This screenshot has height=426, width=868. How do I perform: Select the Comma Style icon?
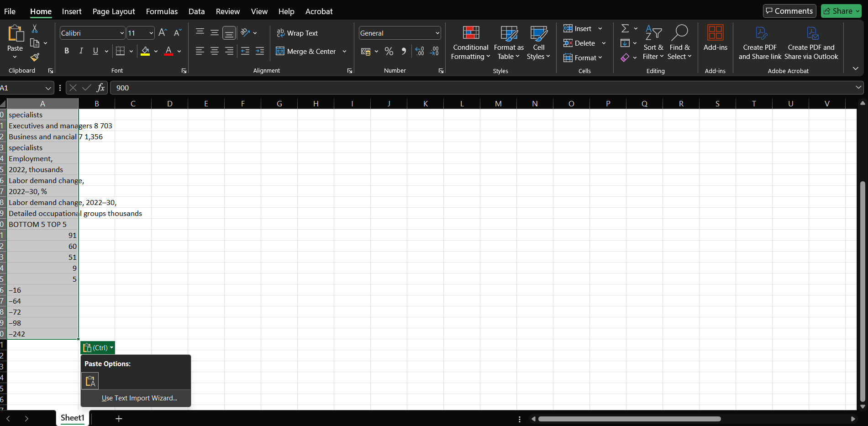(x=403, y=51)
